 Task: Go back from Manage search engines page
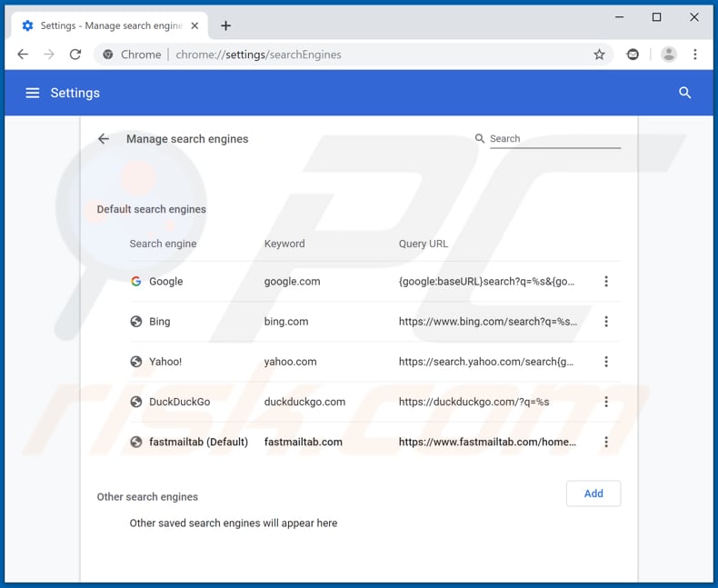[104, 139]
